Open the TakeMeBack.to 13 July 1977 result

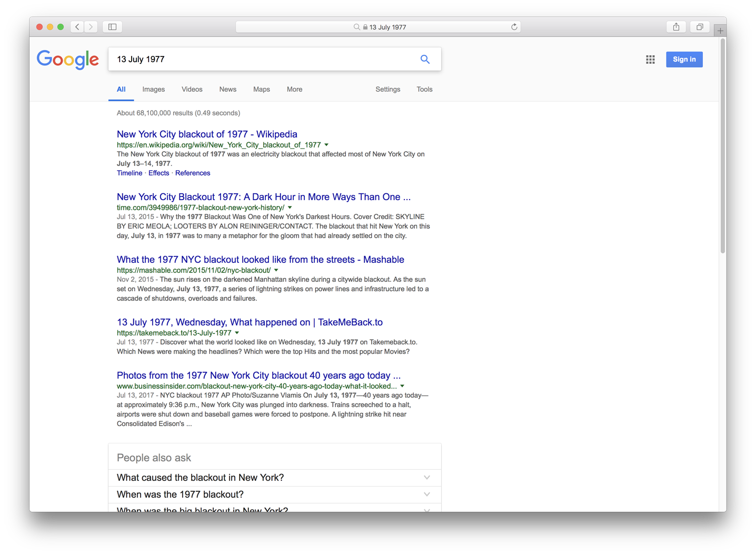coord(250,322)
